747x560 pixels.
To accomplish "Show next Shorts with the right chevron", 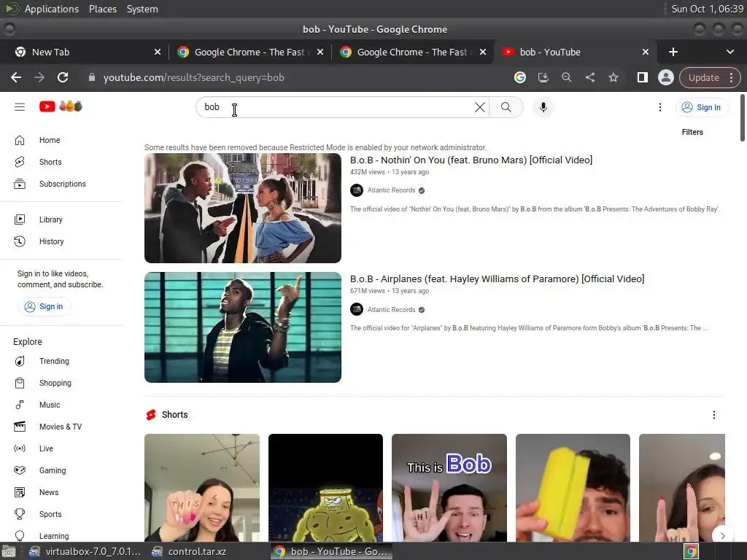I will 722,536.
